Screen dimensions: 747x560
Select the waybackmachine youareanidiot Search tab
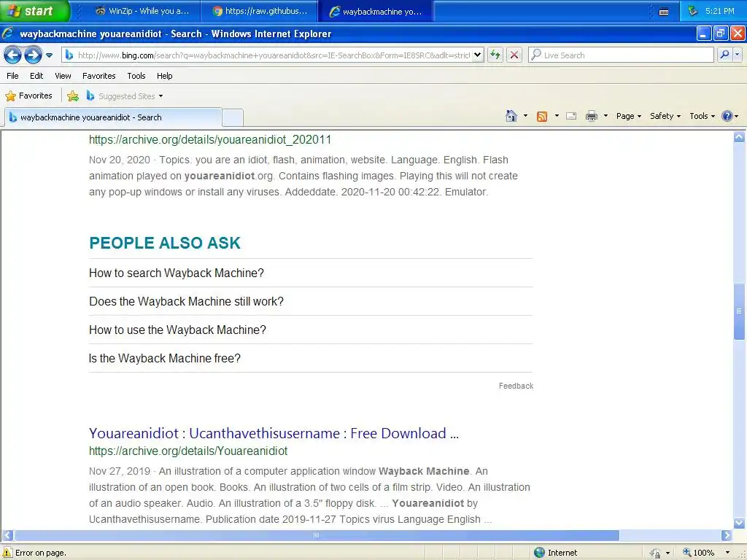point(113,117)
